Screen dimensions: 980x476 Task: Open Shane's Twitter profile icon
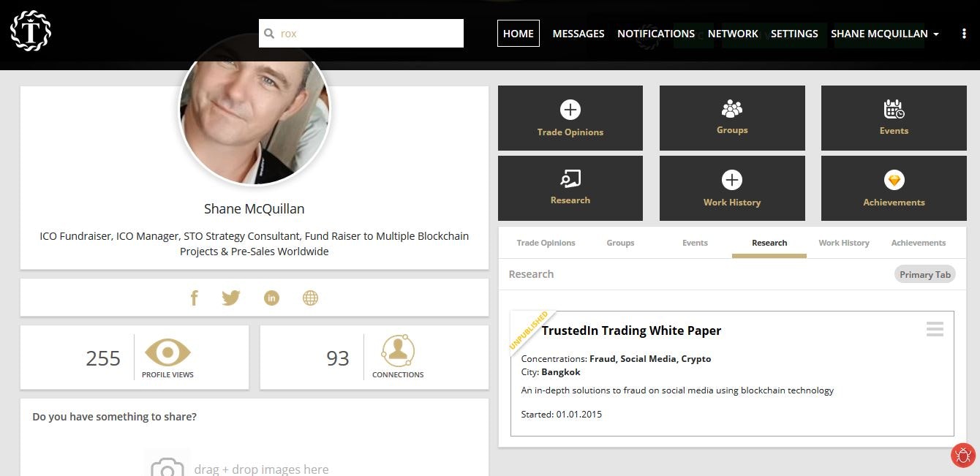click(231, 298)
